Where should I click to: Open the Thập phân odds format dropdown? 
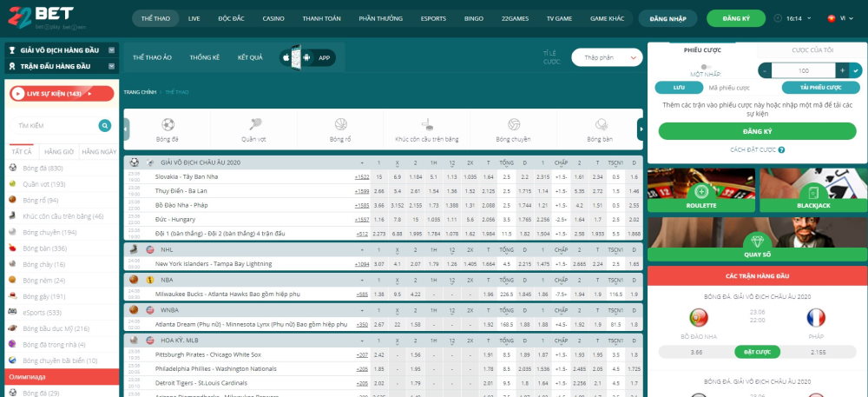[607, 57]
